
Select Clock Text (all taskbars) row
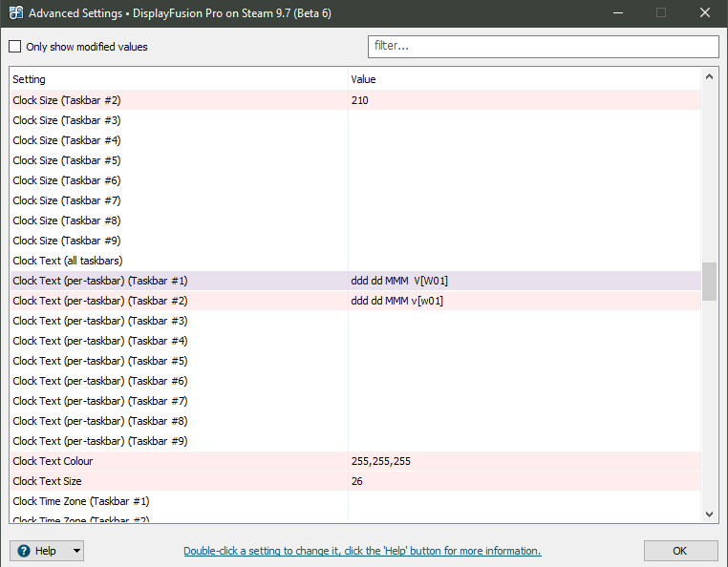355,261
